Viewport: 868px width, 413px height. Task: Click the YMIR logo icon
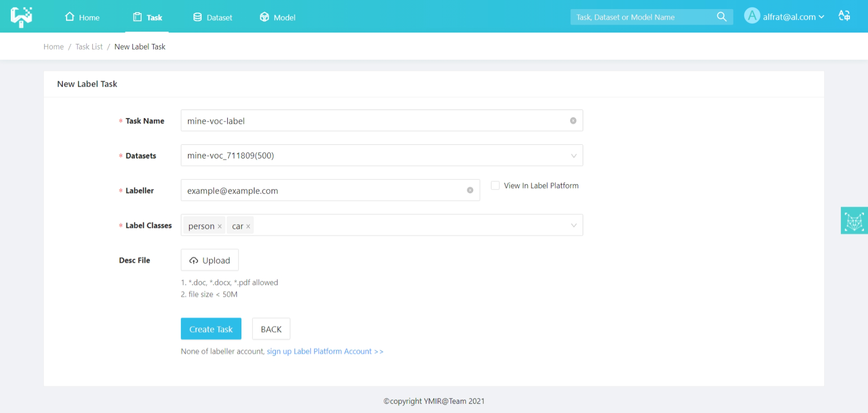(x=21, y=17)
